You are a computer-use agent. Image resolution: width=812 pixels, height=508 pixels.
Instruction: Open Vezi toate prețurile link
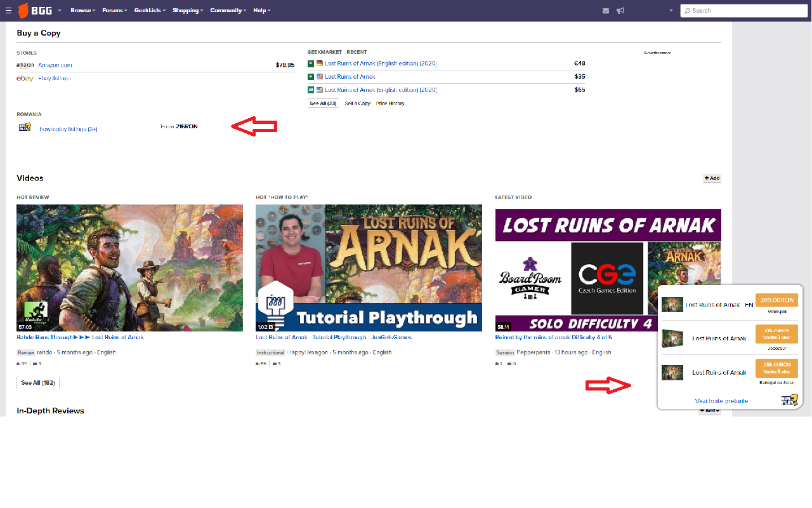721,401
